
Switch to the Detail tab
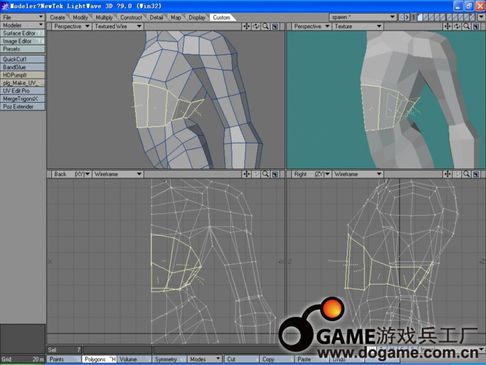(x=156, y=17)
